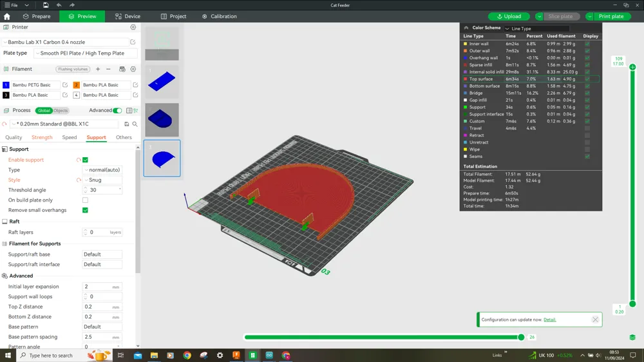Click the vertical layer slider top handle
The image size is (644, 362).
pyautogui.click(x=632, y=67)
